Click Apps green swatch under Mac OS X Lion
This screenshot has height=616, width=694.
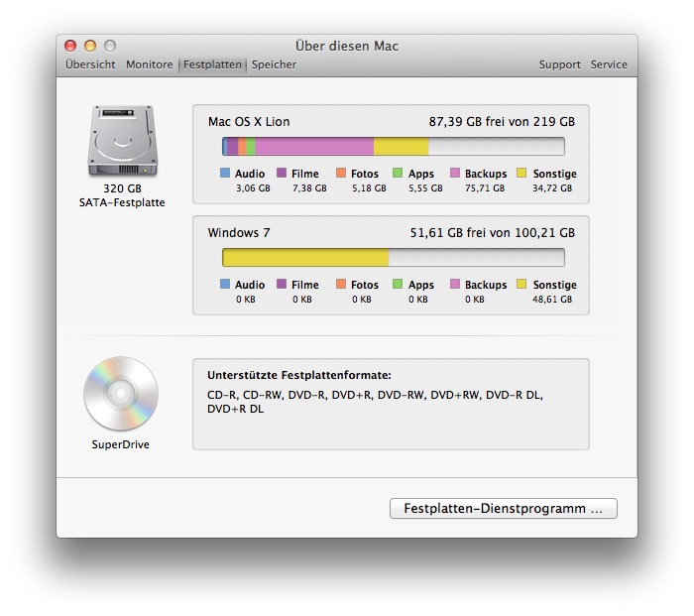[398, 173]
